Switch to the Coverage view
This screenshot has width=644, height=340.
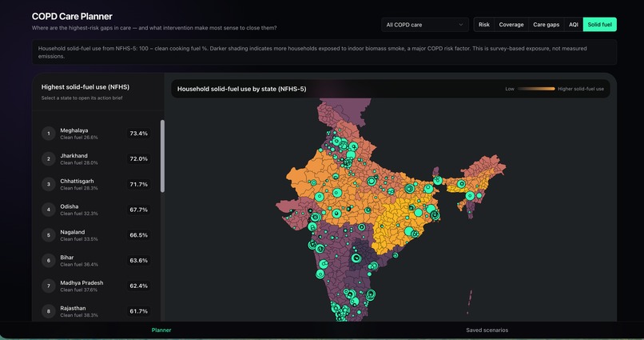[x=511, y=25]
